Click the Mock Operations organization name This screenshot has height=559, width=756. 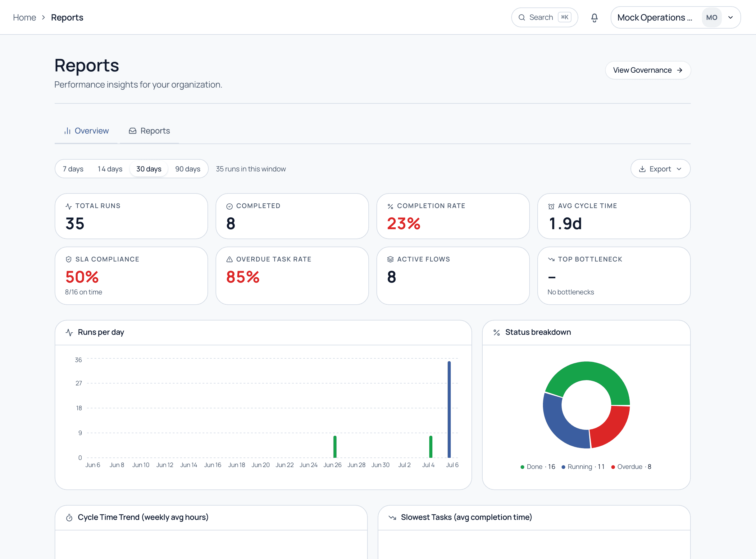point(654,18)
